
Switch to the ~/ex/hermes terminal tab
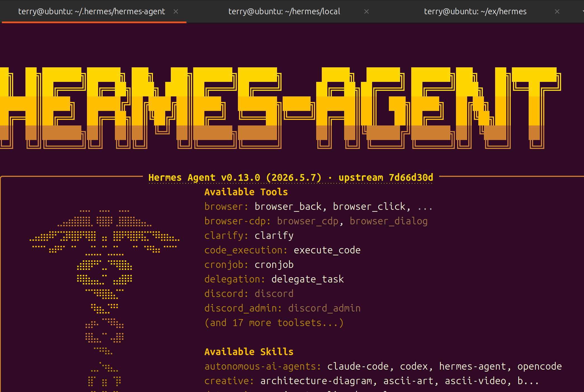point(475,11)
